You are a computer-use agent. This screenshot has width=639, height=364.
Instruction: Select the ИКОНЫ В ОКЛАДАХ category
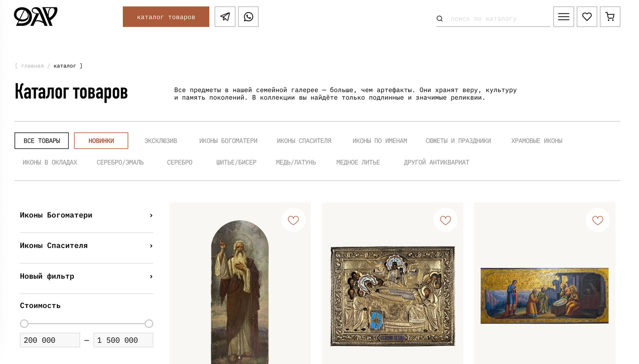(x=50, y=162)
